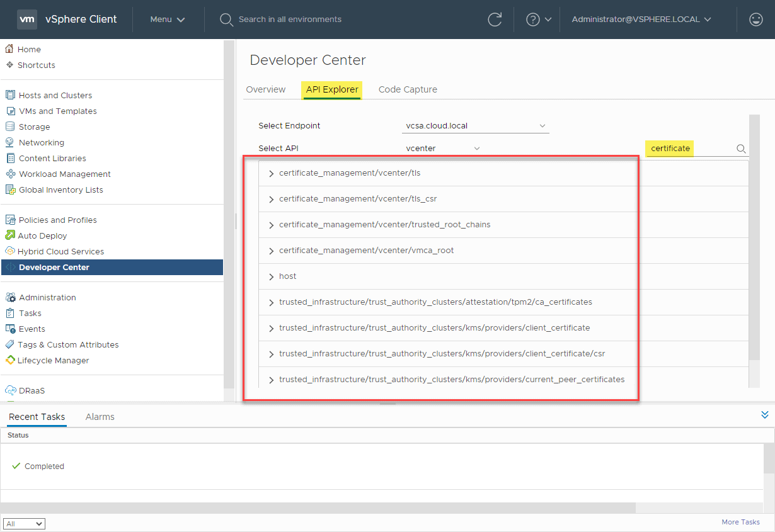
Task: Click the API filter search magnifier icon
Action: pos(741,149)
